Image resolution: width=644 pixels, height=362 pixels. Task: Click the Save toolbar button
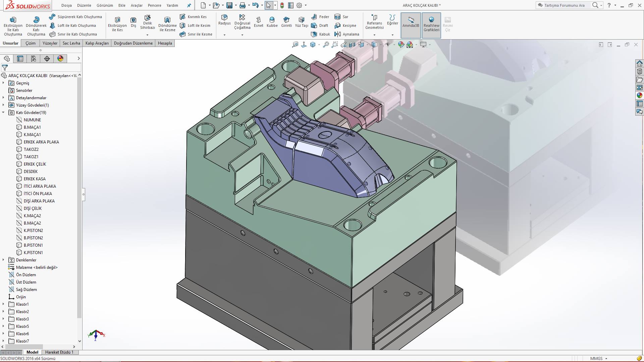(x=229, y=5)
